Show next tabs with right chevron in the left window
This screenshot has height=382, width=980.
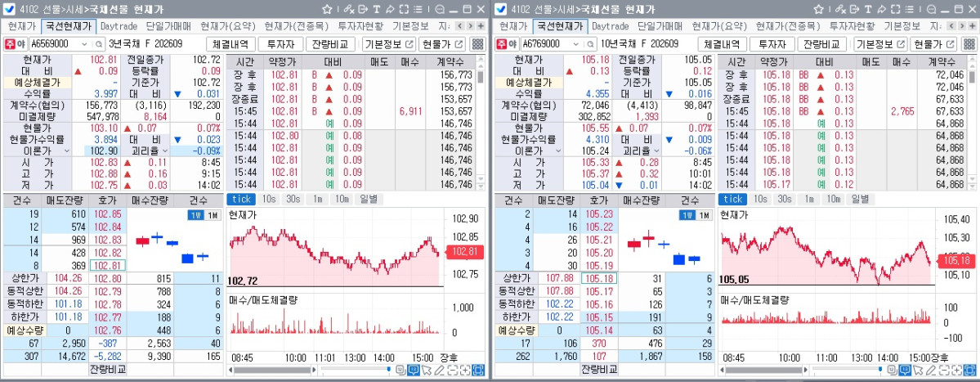(x=470, y=26)
